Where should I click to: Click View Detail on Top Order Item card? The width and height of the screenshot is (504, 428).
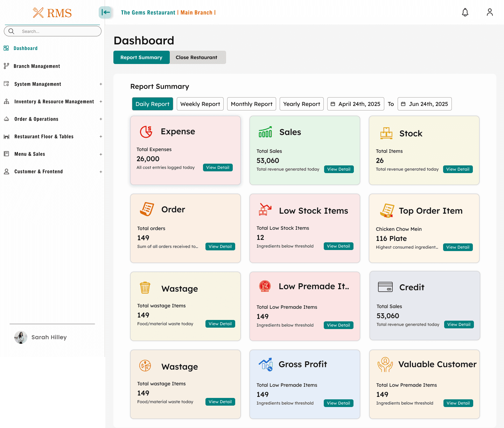point(457,247)
